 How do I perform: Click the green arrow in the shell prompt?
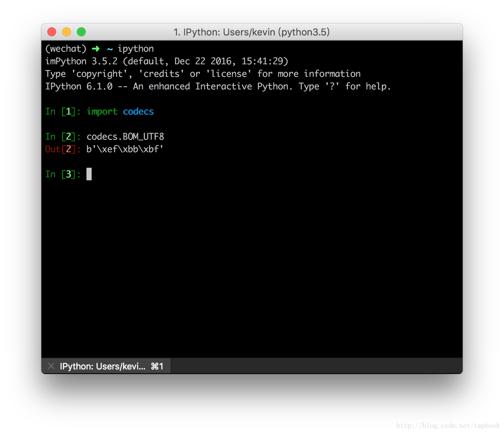click(x=96, y=49)
